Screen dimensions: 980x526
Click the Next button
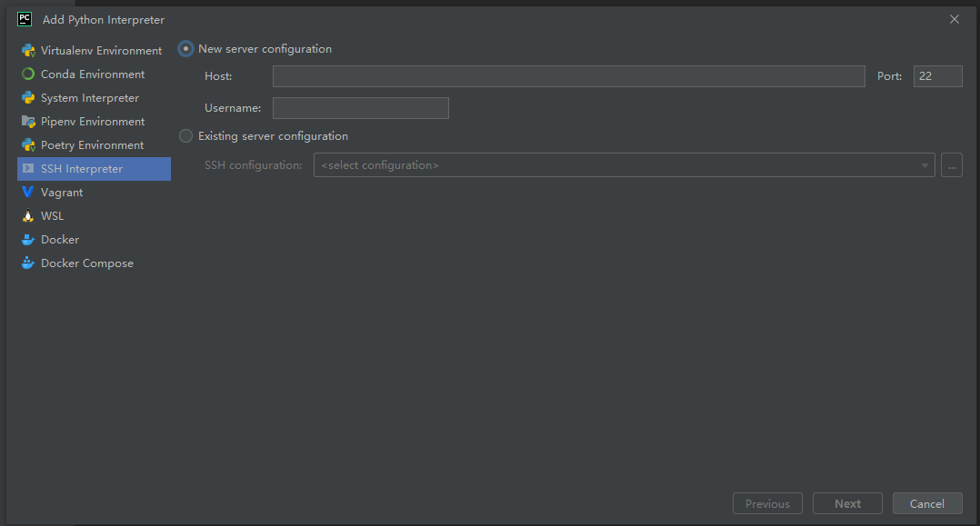click(x=847, y=503)
